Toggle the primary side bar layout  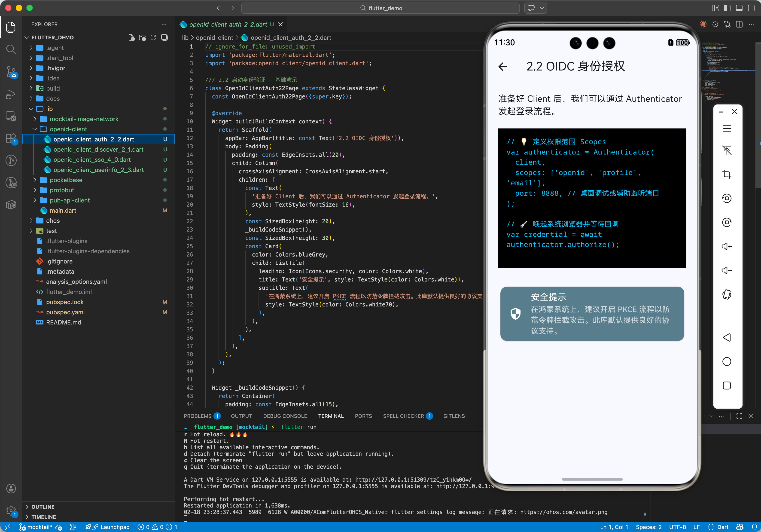coord(727,8)
